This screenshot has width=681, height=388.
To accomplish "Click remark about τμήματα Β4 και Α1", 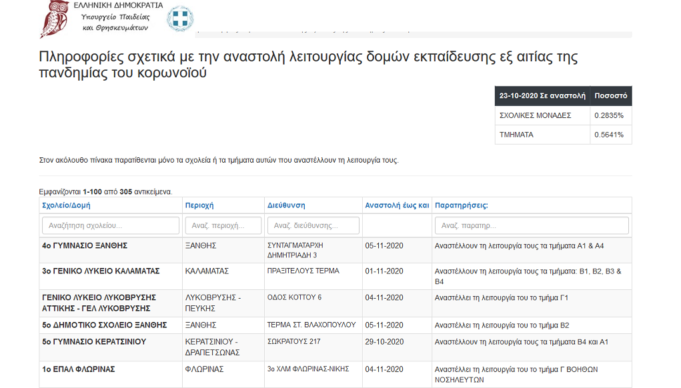I will click(x=521, y=342).
